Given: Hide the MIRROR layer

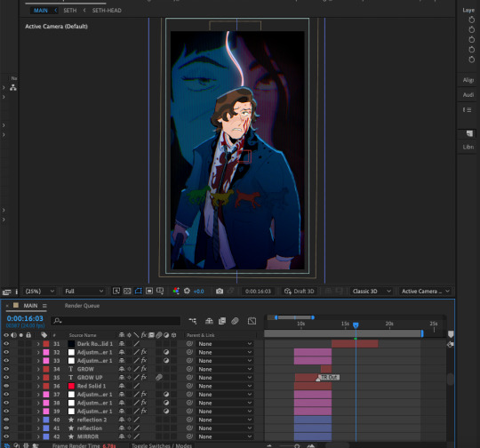Looking at the screenshot, I should coord(6,436).
